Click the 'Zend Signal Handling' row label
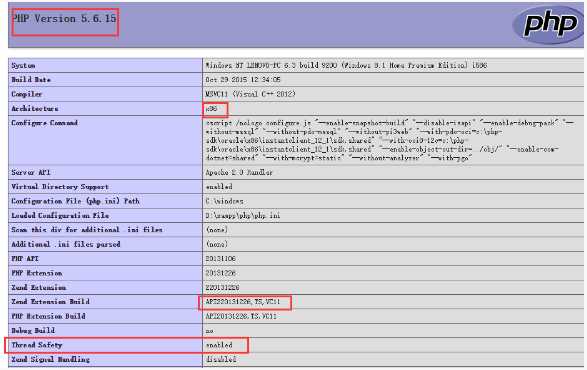Image resolution: width=587 pixels, height=370 pixels. click(x=50, y=360)
